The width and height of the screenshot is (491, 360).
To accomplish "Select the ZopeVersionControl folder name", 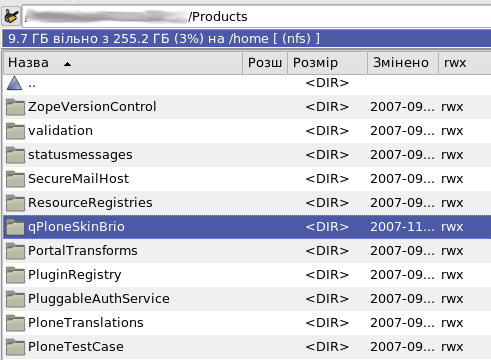I will coord(92,107).
